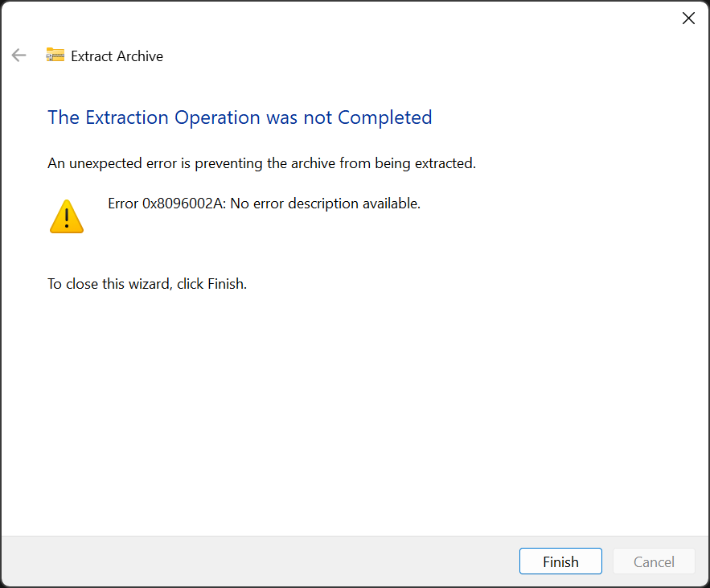Click the greyed-out Cancel button
Viewport: 710px width, 588px height.
(654, 561)
